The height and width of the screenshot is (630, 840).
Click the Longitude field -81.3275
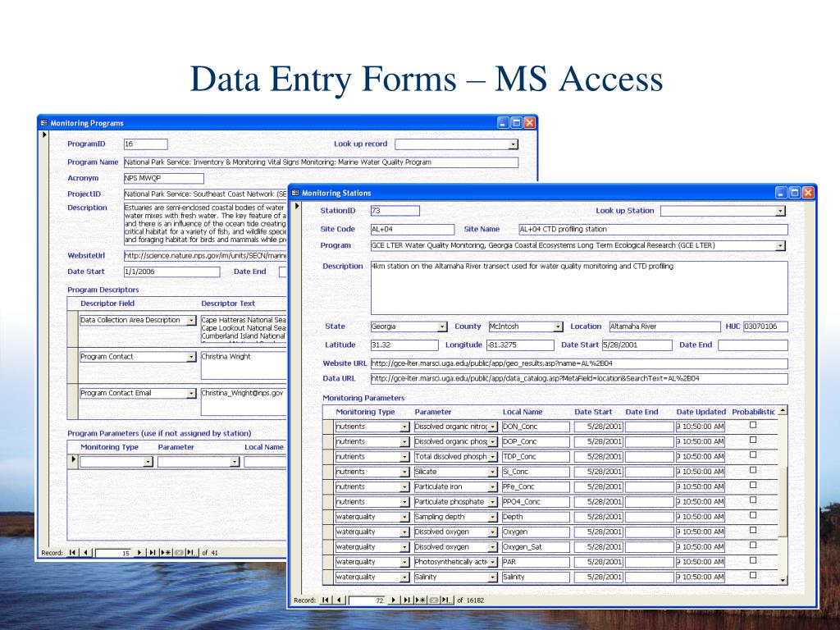click(520, 345)
